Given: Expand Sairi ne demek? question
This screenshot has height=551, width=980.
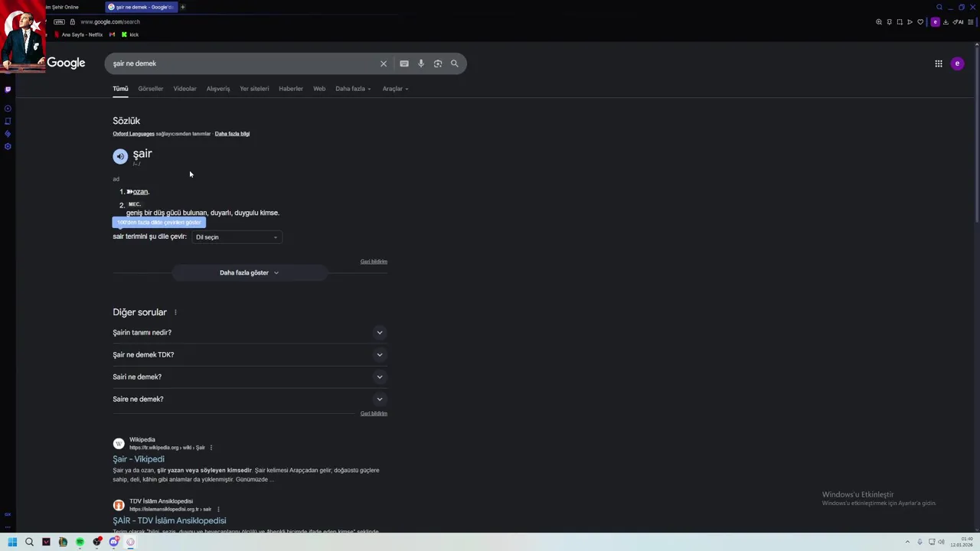Looking at the screenshot, I should (x=250, y=377).
